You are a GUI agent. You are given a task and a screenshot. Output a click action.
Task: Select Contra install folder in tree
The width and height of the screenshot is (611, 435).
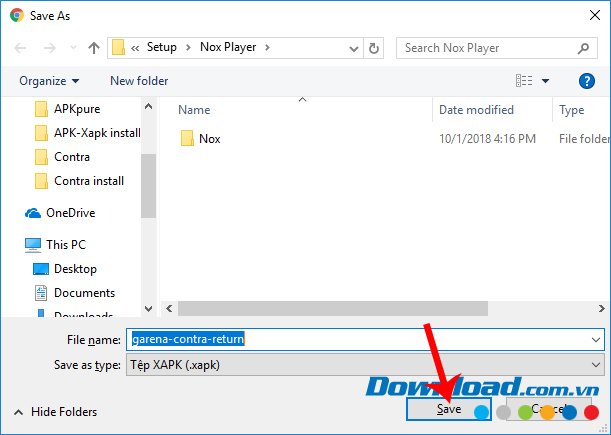[89, 181]
